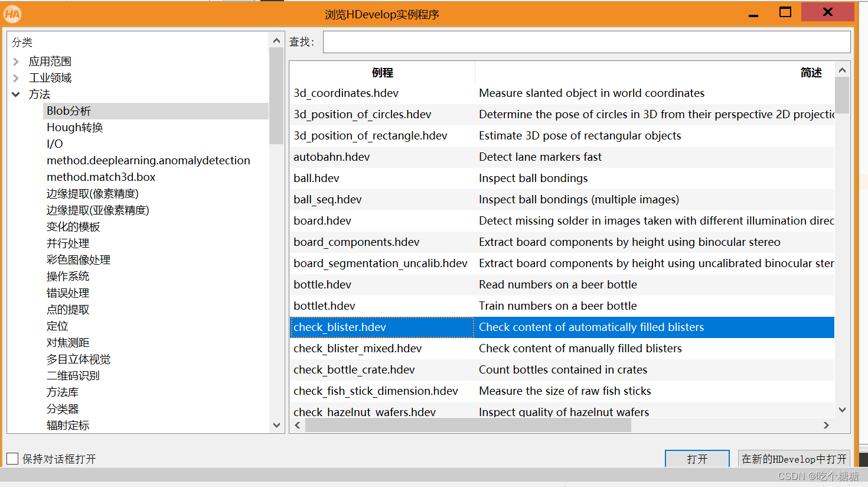The height and width of the screenshot is (487, 868).
Task: Click the HALCON logo icon in title bar
Action: 12,14
